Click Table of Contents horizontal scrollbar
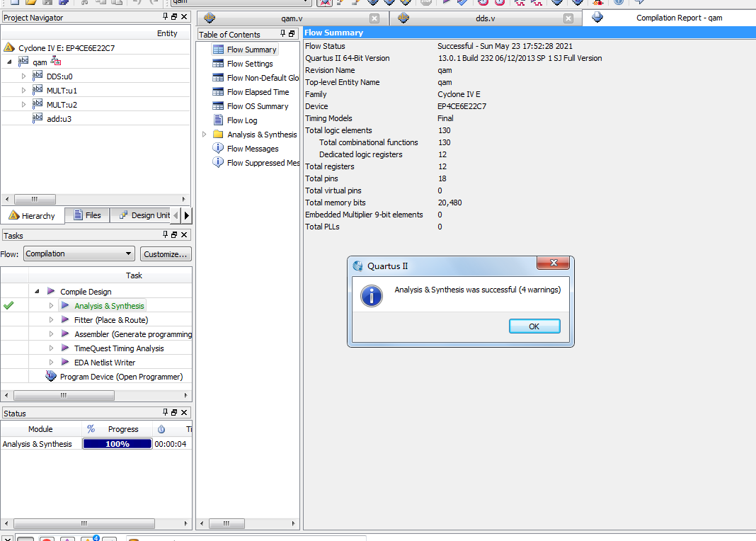756x541 pixels. 226,523
